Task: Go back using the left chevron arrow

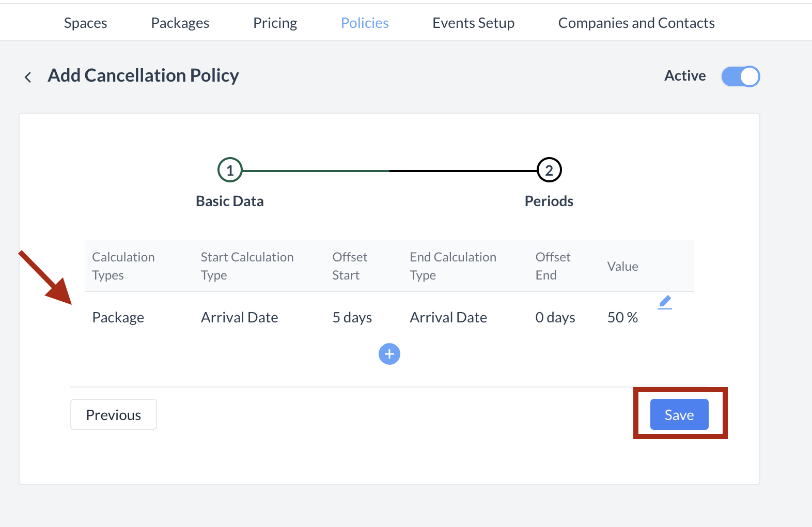Action: [28, 78]
